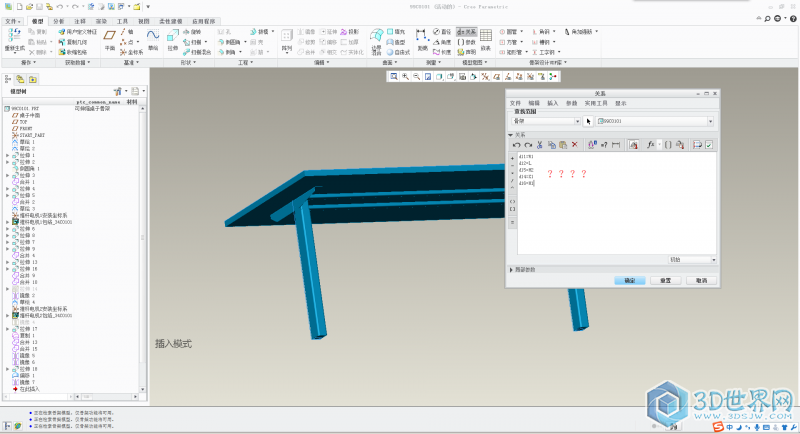Open the Datum (基准) group dropdown
This screenshot has width=800, height=434.
click(131, 62)
